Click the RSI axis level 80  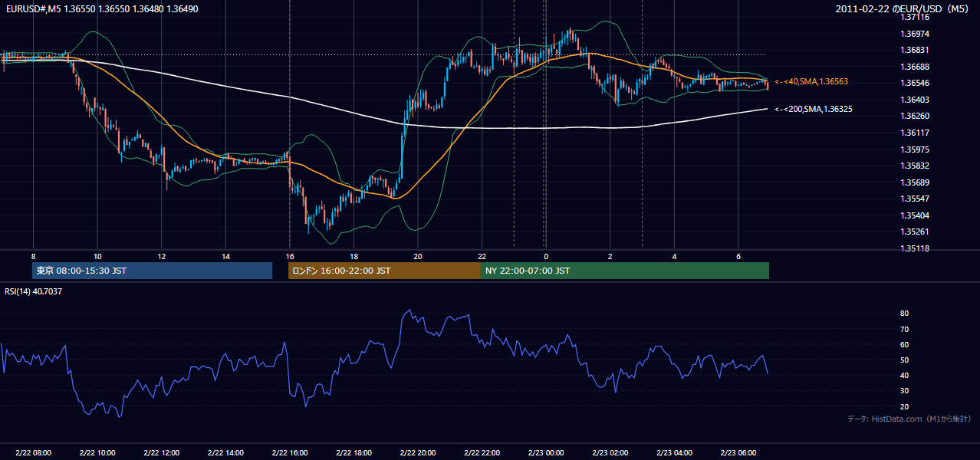(x=905, y=314)
